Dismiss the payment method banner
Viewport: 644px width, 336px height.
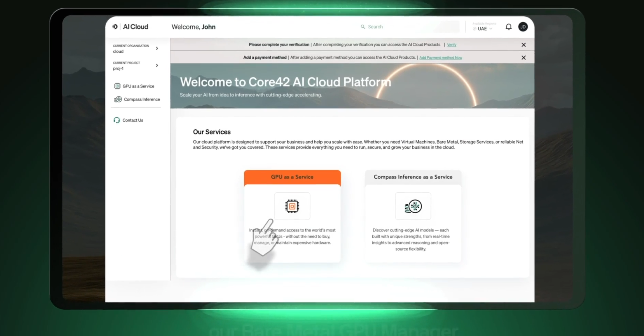click(x=523, y=58)
